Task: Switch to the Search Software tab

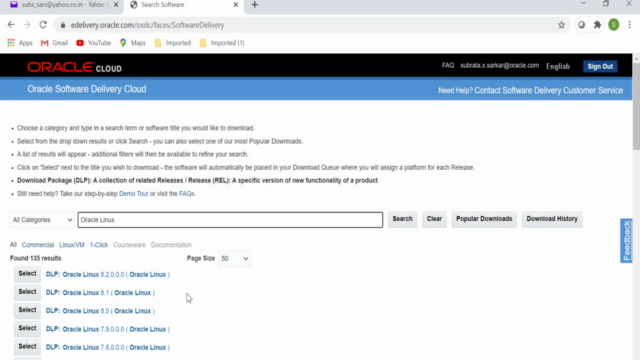Action: [184, 5]
